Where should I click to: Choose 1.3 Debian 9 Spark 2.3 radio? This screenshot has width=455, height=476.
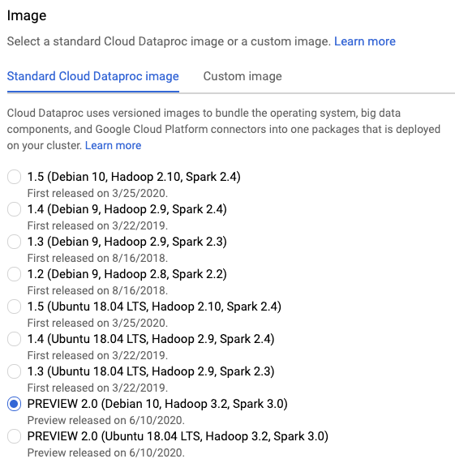click(x=14, y=242)
